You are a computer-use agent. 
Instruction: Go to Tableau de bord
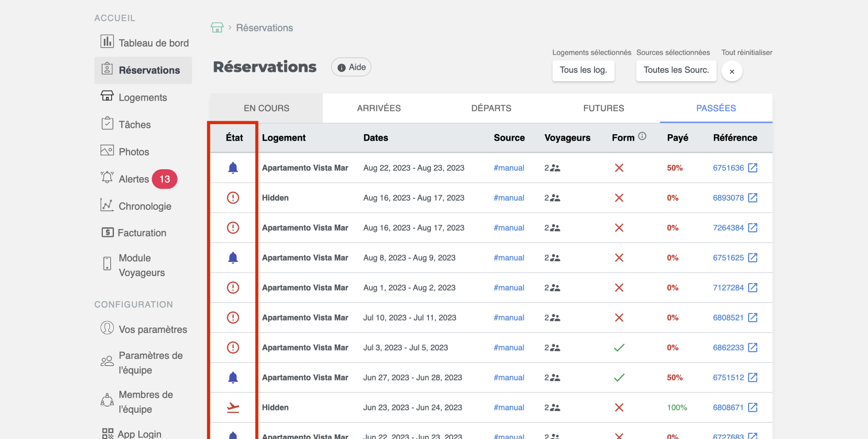(x=153, y=43)
